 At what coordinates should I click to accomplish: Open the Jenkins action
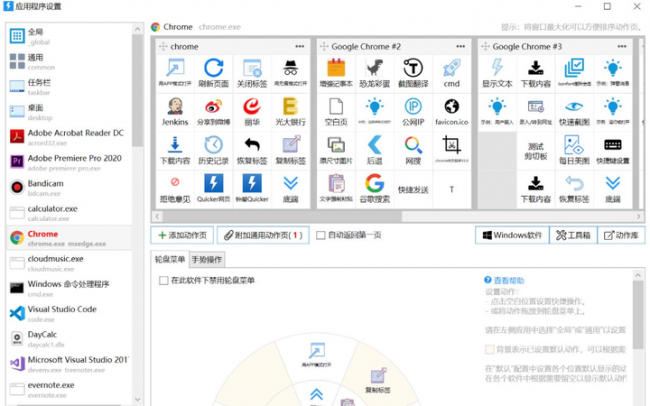click(175, 111)
